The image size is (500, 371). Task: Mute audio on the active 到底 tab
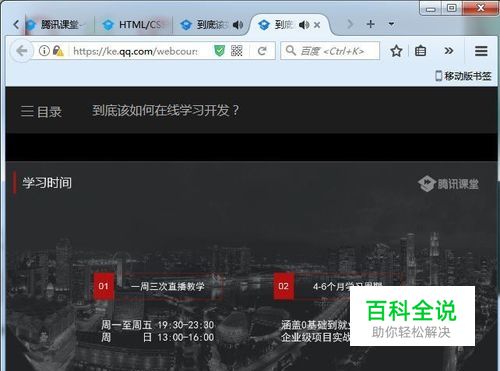[304, 25]
